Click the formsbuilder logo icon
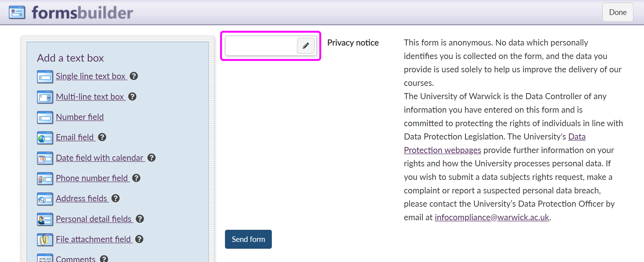Viewport: 644px width, 262px height. click(x=17, y=12)
